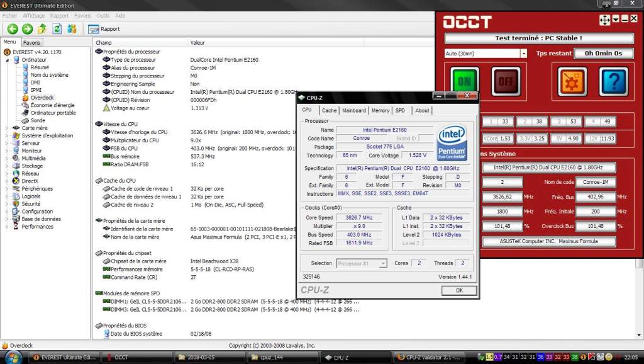The height and width of the screenshot is (364, 644).
Task: Click the Champ column header
Action: [x=140, y=43]
